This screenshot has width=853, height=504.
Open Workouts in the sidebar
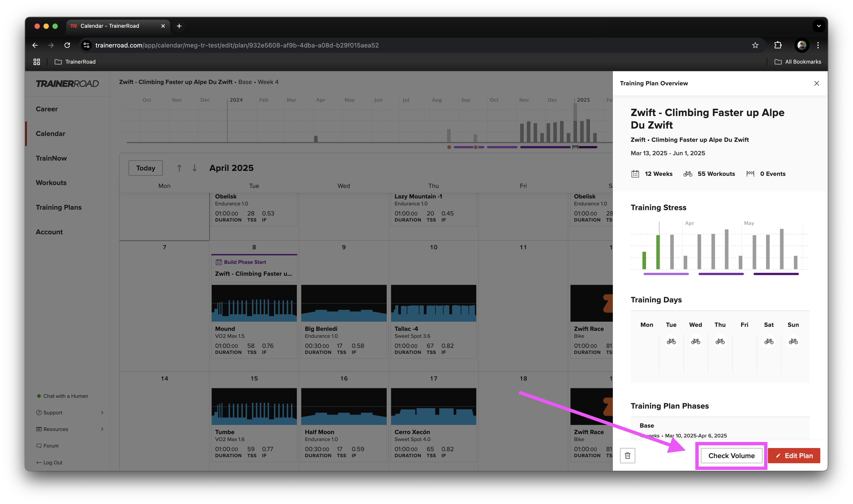51,183
